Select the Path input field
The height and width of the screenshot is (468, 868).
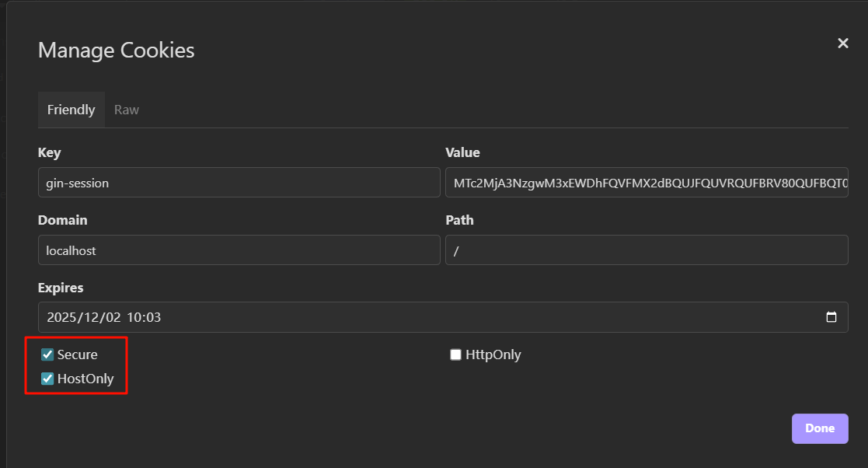click(x=646, y=250)
